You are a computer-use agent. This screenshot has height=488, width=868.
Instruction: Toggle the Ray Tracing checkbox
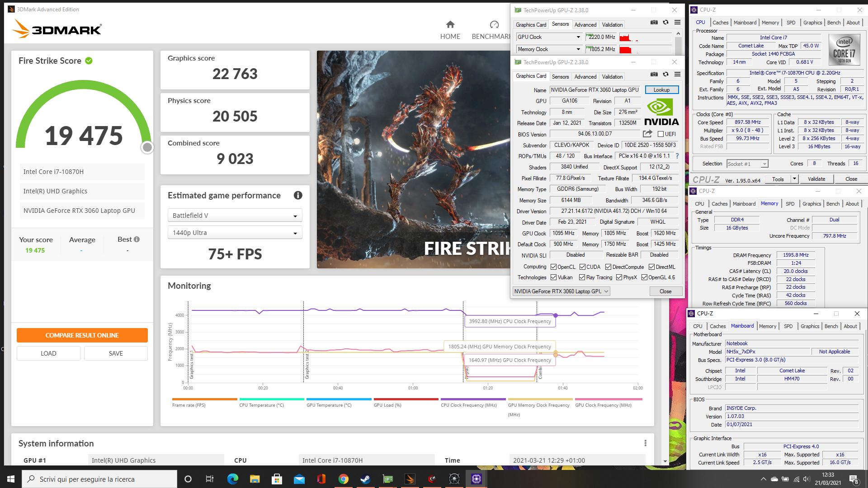click(x=582, y=277)
